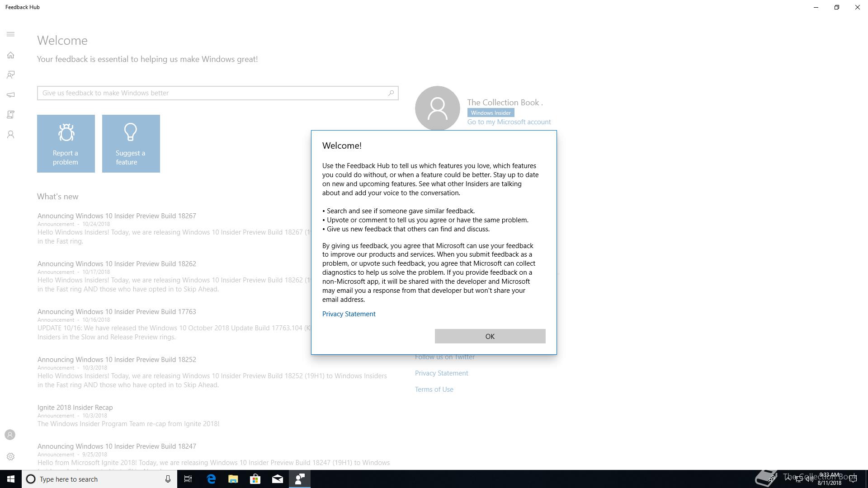This screenshot has height=488, width=868.
Task: Open the Mail app from the taskbar
Action: coord(278,479)
